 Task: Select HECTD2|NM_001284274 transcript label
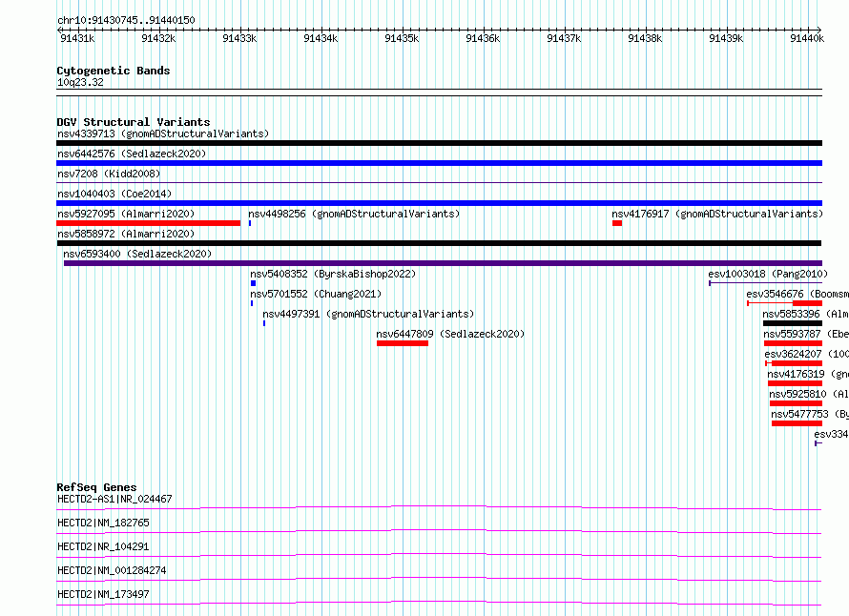coord(112,570)
